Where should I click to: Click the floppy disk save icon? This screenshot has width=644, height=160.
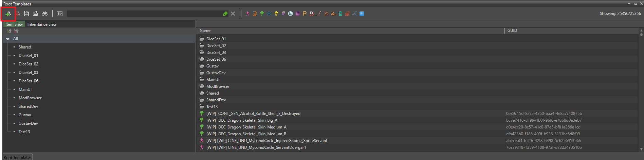coord(26,14)
